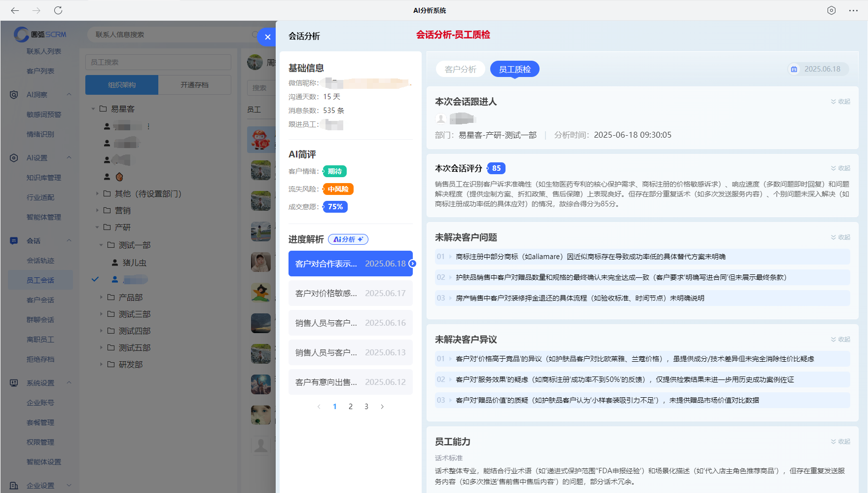Click next page arrow in pagination
This screenshot has width=868, height=493.
click(382, 407)
